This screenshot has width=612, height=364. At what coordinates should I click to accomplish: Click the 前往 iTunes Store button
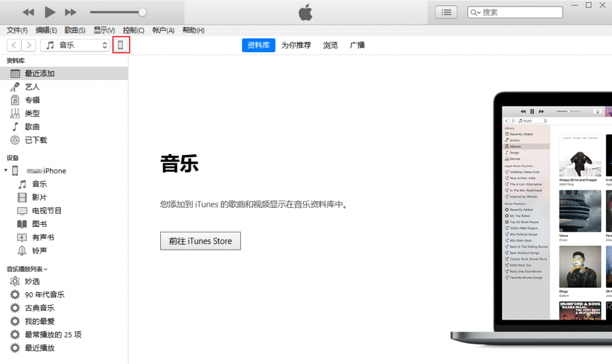coord(200,241)
